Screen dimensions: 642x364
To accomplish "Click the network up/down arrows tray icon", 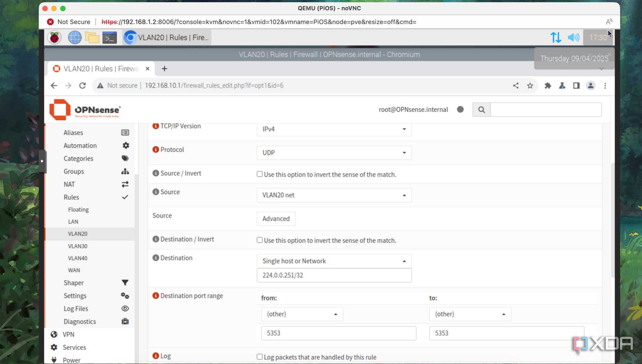I will coord(556,37).
